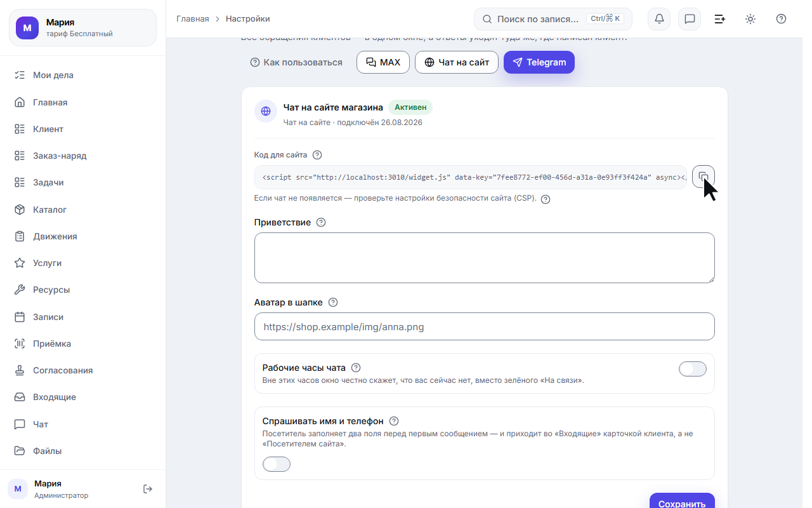Show CSP security settings hint

click(x=546, y=199)
